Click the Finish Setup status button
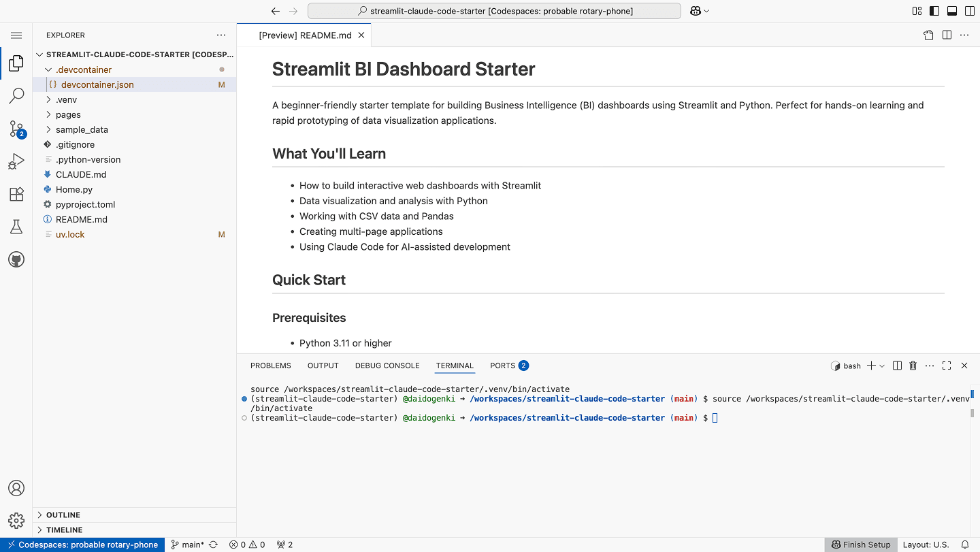Viewport: 980px width, 552px height. coord(860,545)
